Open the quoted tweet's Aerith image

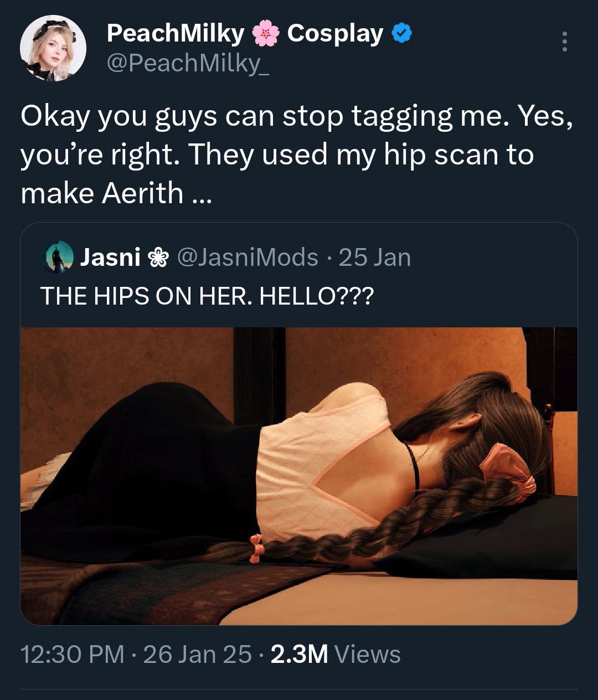point(299,475)
